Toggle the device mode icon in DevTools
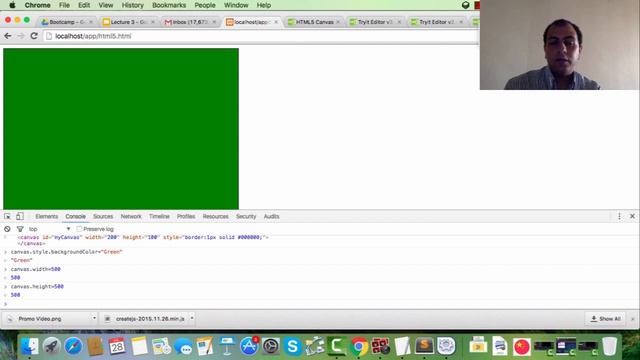The height and width of the screenshot is (360, 640). click(20, 216)
